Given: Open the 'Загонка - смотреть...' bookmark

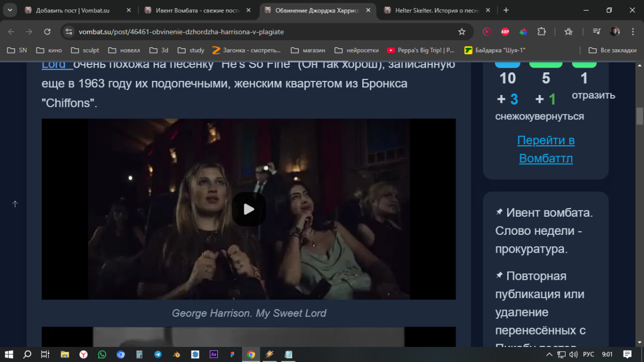Looking at the screenshot, I should pyautogui.click(x=246, y=50).
